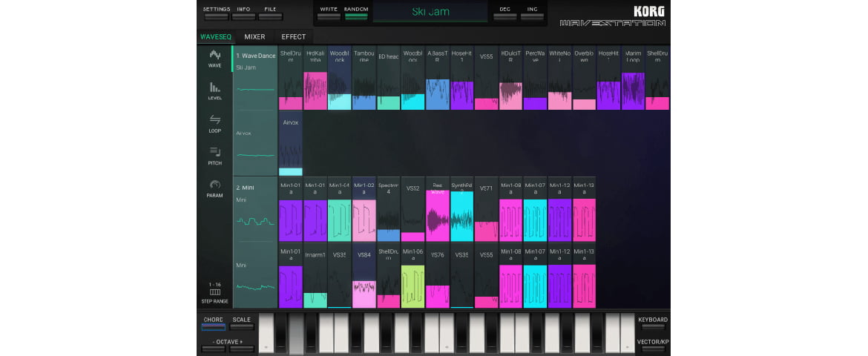
Task: Select the 1. Wave Dance sequence header
Action: (255, 78)
